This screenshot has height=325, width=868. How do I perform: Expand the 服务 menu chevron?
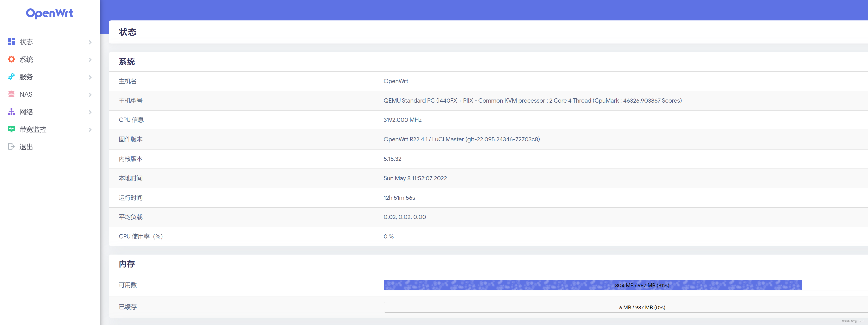click(x=90, y=77)
